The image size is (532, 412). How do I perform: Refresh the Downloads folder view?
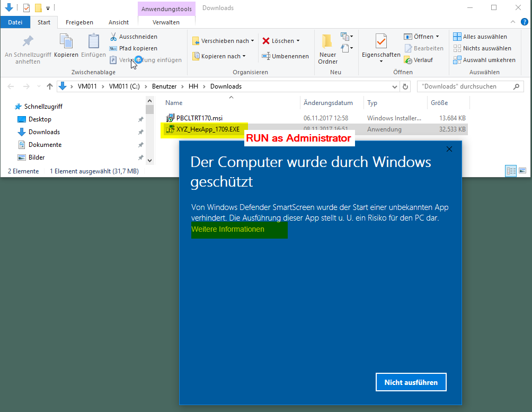[x=405, y=86]
